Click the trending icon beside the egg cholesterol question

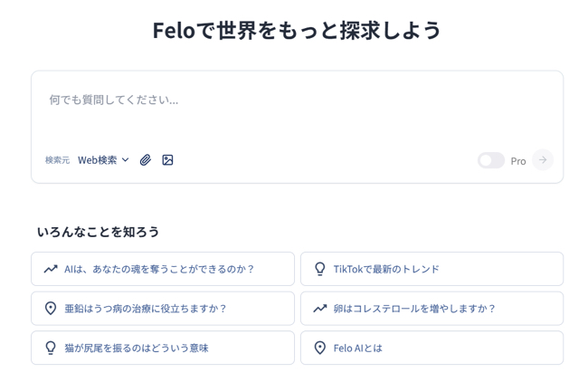[319, 309]
